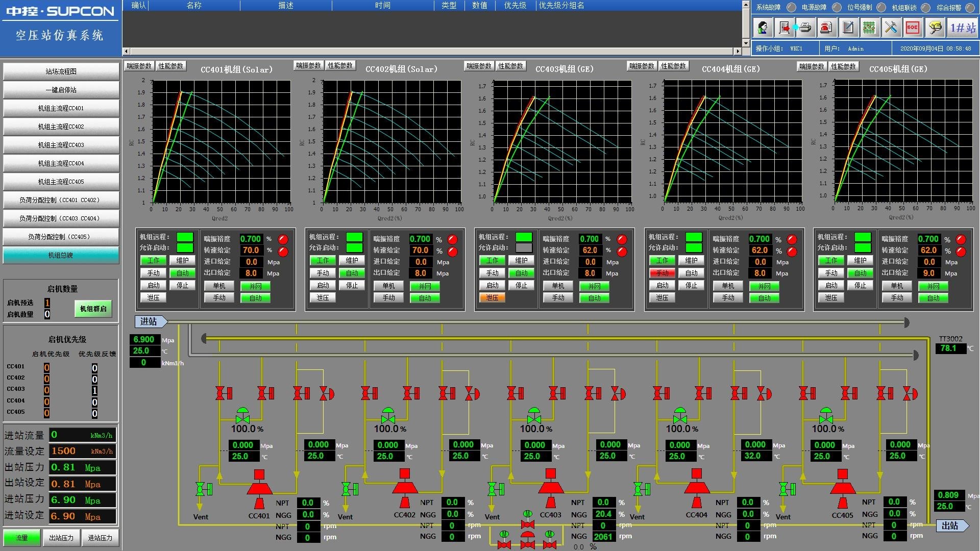Click the exit door icon in toolbar
This screenshot has height=551, width=980.
(x=783, y=27)
